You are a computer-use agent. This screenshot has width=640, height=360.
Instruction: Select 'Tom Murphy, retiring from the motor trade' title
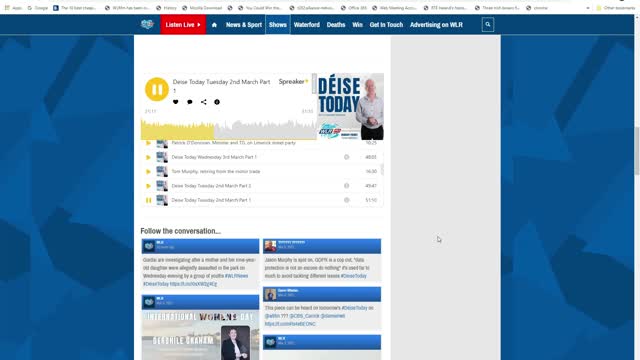coord(216,171)
